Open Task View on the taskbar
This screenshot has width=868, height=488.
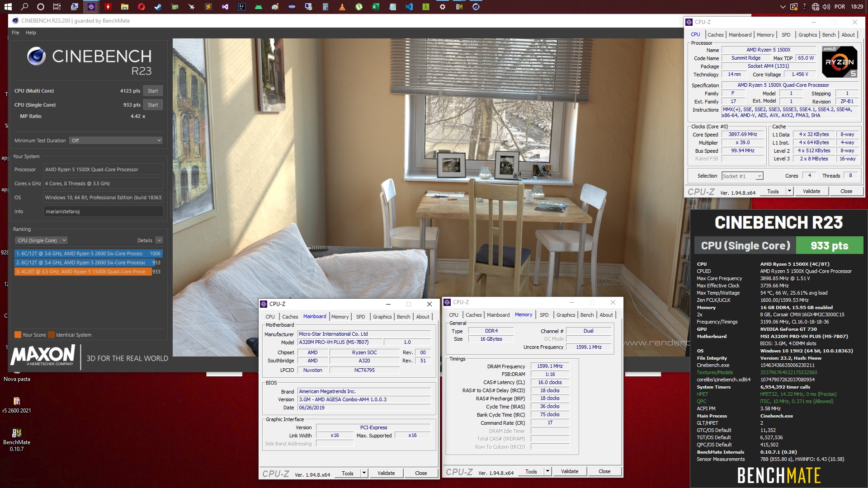click(57, 7)
